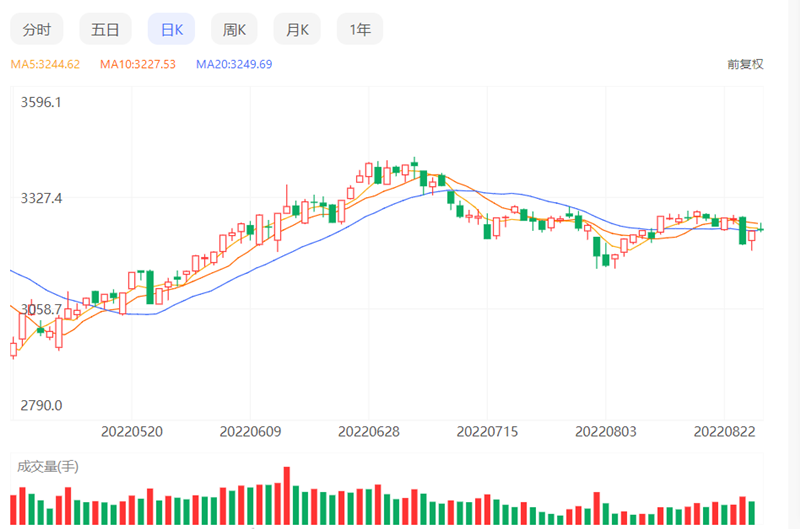Show the 1年 one-year chart
This screenshot has height=529, width=800.
tap(360, 30)
